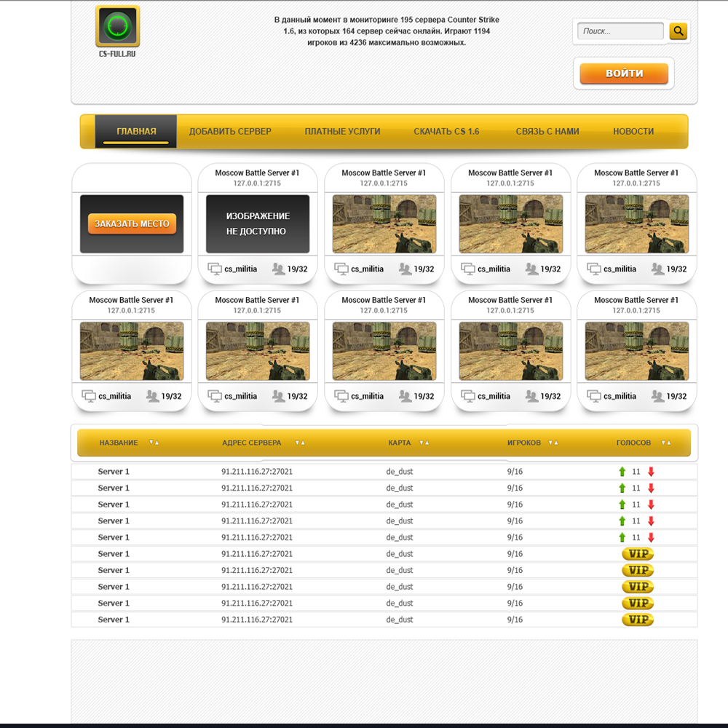Sort servers by Игроков arrows
This screenshot has width=728, height=728.
(553, 443)
